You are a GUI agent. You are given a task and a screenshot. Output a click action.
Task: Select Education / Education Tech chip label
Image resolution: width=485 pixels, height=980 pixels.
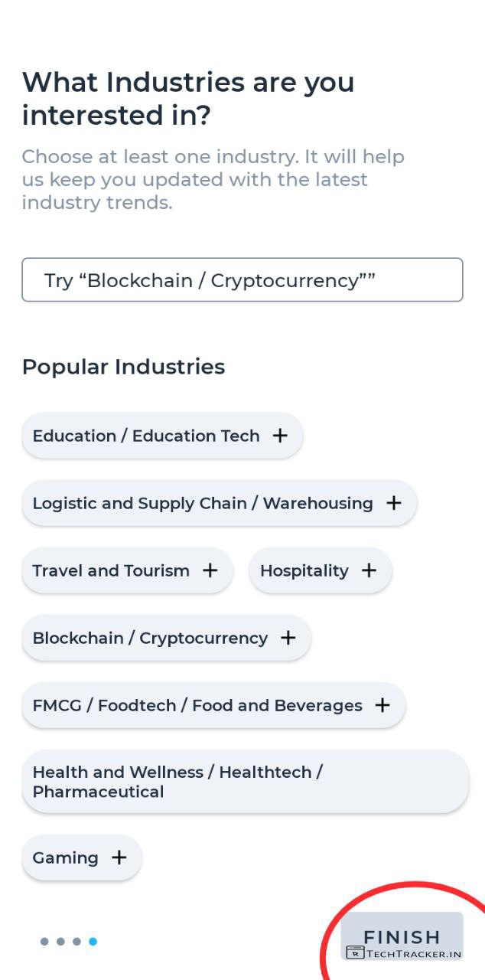146,436
